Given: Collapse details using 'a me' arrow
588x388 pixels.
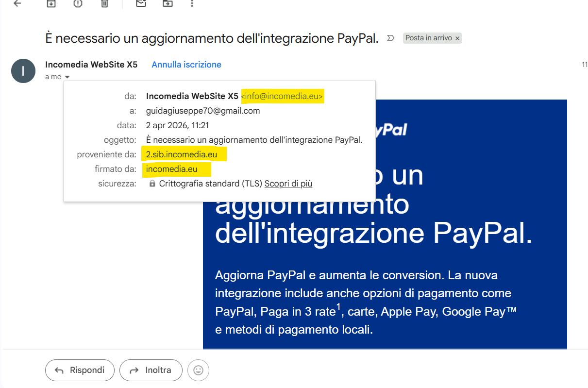Looking at the screenshot, I should (x=67, y=77).
